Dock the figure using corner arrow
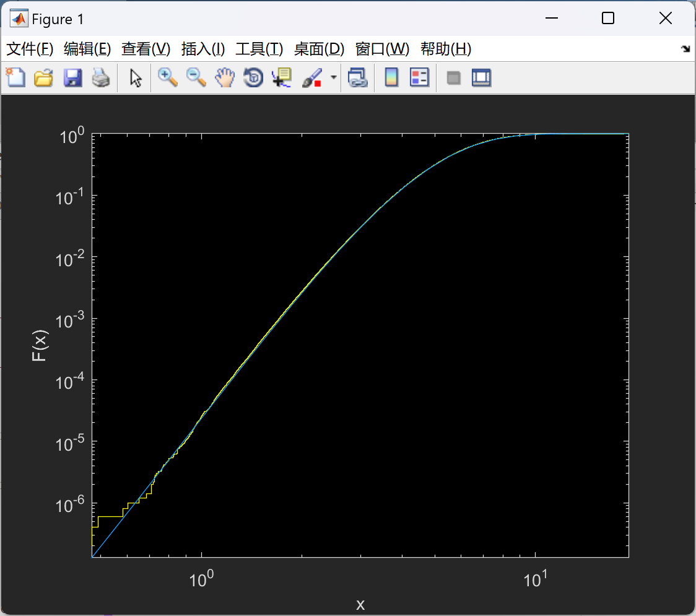The width and height of the screenshot is (696, 616). pyautogui.click(x=685, y=49)
